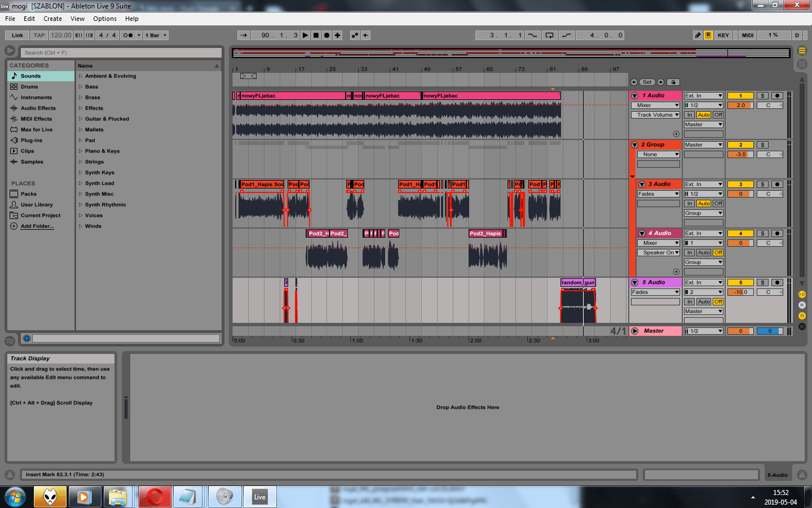Expand the Ambient & Evolving folder

coord(81,76)
